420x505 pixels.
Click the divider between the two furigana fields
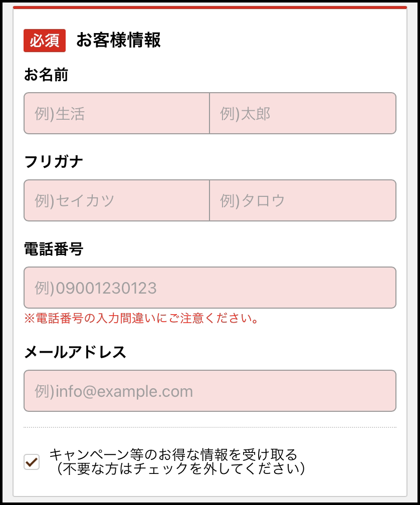click(x=209, y=200)
